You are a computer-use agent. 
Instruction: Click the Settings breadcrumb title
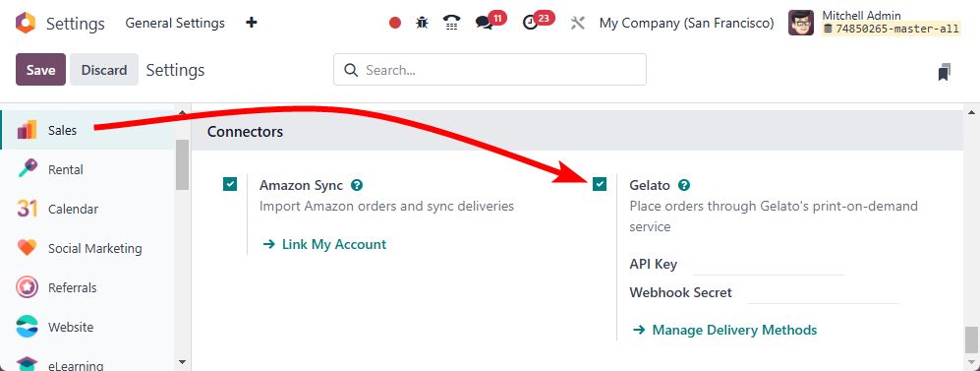tap(175, 70)
